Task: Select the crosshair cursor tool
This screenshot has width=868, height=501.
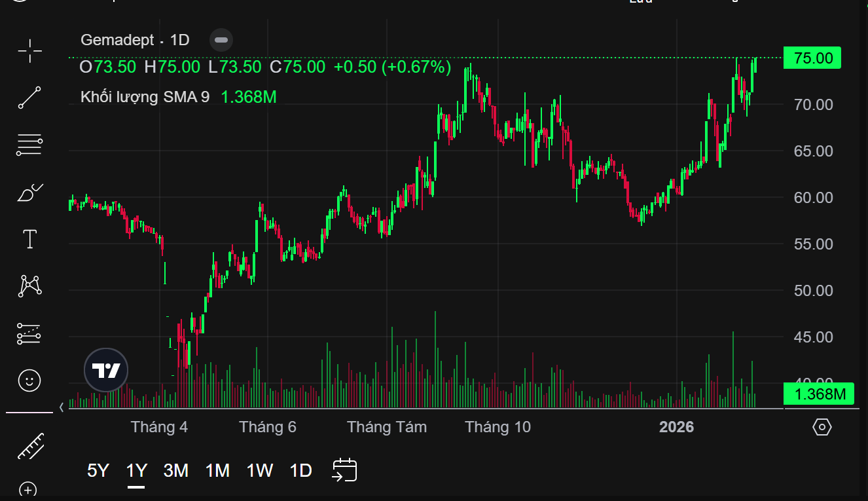Action: [x=29, y=50]
